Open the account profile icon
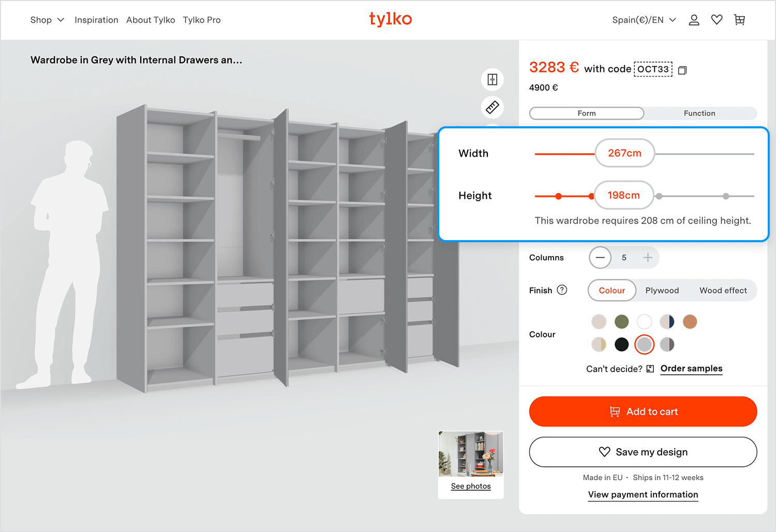The width and height of the screenshot is (776, 532). coord(694,20)
